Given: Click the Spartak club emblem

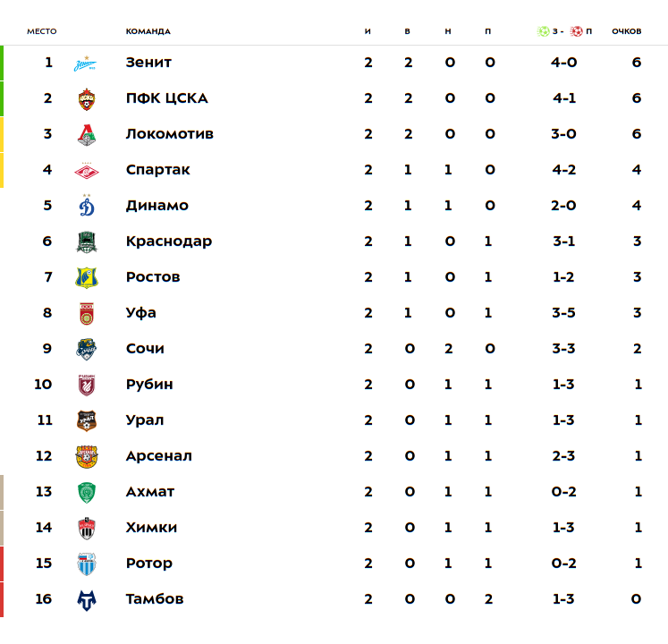Looking at the screenshot, I should 87,170.
